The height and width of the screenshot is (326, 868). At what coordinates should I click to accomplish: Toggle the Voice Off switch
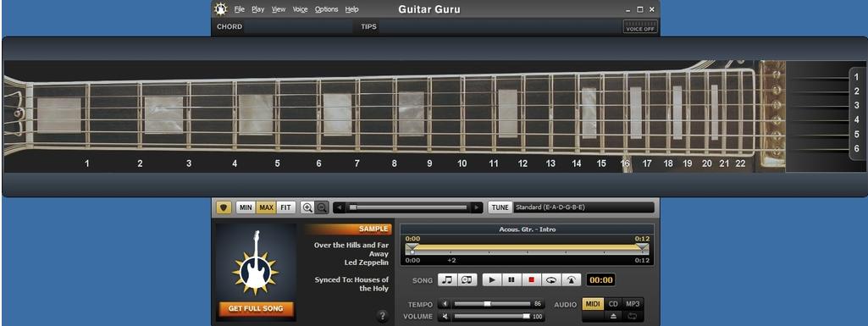[x=640, y=26]
